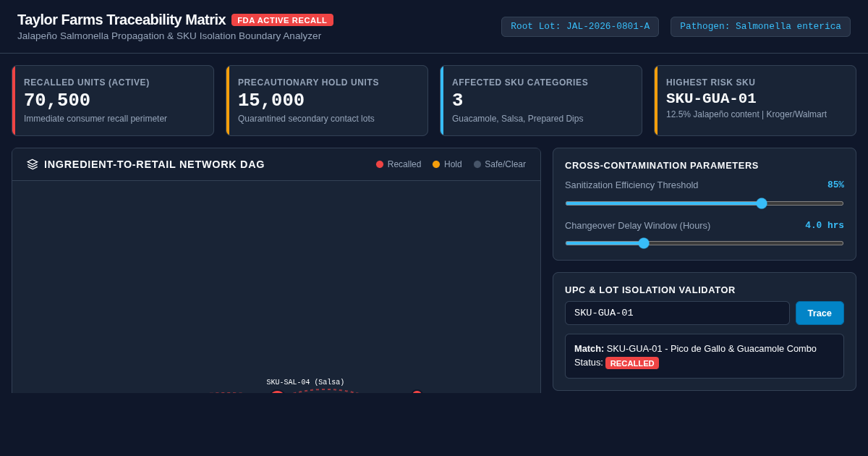This screenshot has width=868, height=456.
Task: Click the Guacamole, Salsa, Prepared Dips text
Action: 517,119
